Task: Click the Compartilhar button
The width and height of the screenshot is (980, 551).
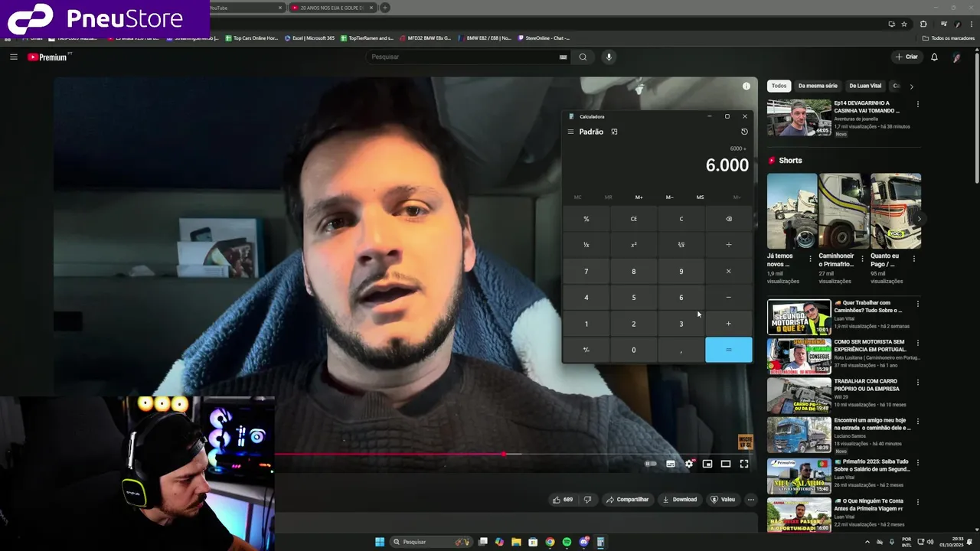Action: (628, 500)
